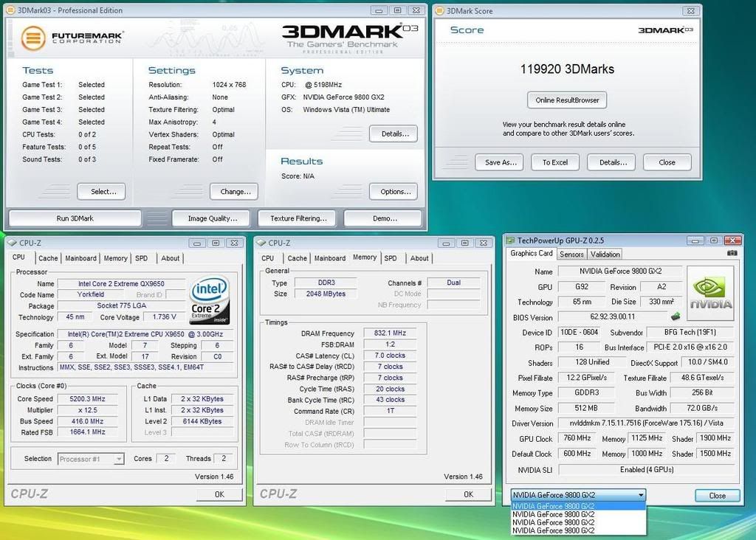Image resolution: width=756 pixels, height=540 pixels.
Task: Click the Rated FSB 1664.1 MHz value
Action: (x=87, y=432)
